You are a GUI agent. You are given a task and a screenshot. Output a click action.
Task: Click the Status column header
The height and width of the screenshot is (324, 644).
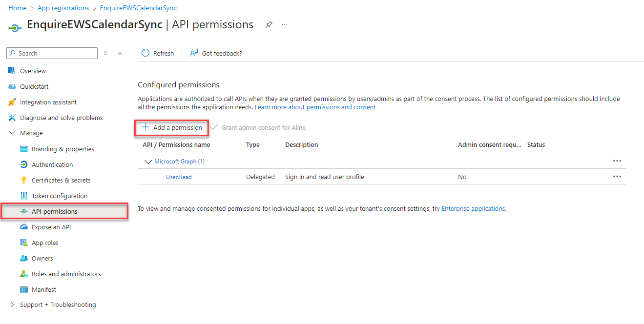(x=536, y=144)
